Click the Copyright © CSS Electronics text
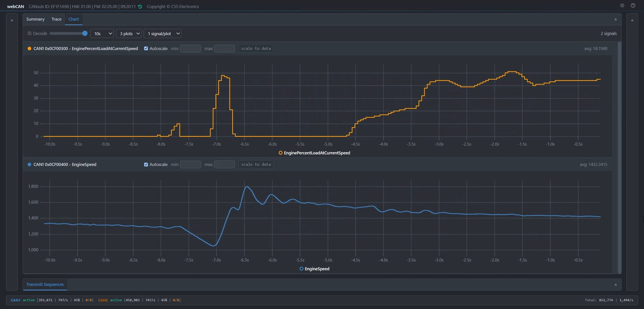 [173, 6]
